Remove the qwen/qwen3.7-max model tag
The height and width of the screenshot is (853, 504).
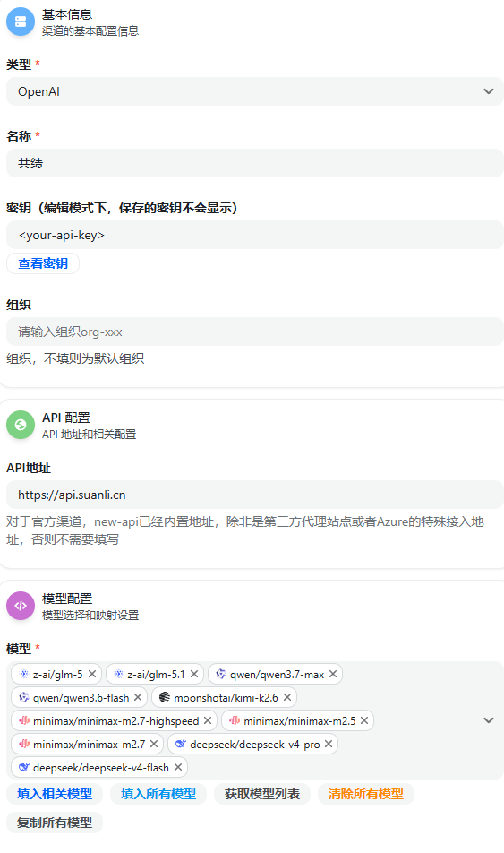pos(333,674)
